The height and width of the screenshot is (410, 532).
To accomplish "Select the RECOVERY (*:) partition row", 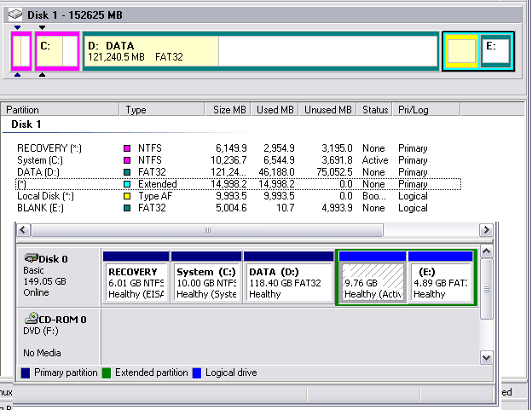I will pos(239,148).
